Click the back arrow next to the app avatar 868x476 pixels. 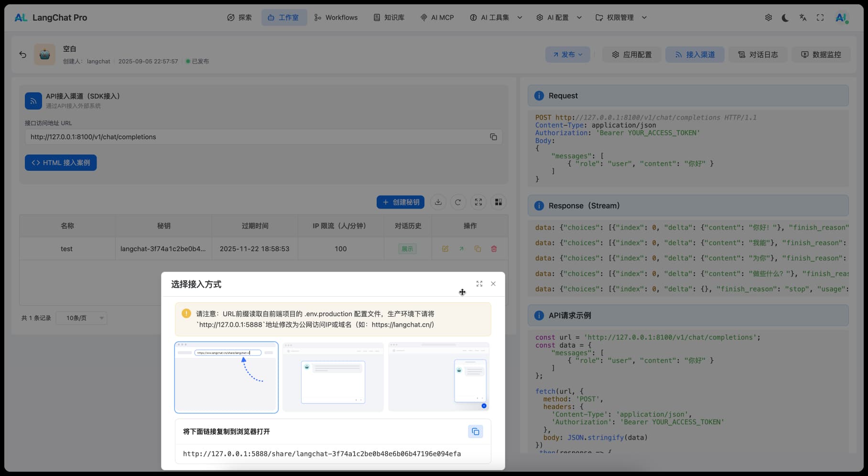pyautogui.click(x=22, y=55)
